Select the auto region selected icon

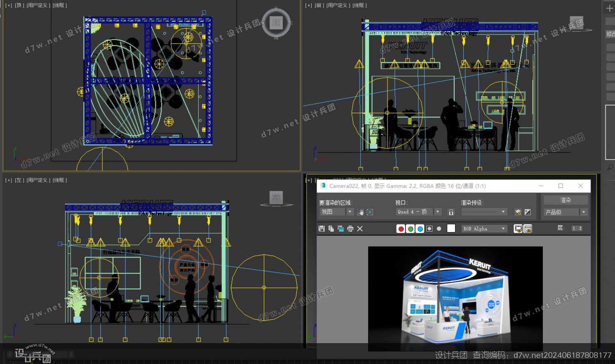[370, 212]
